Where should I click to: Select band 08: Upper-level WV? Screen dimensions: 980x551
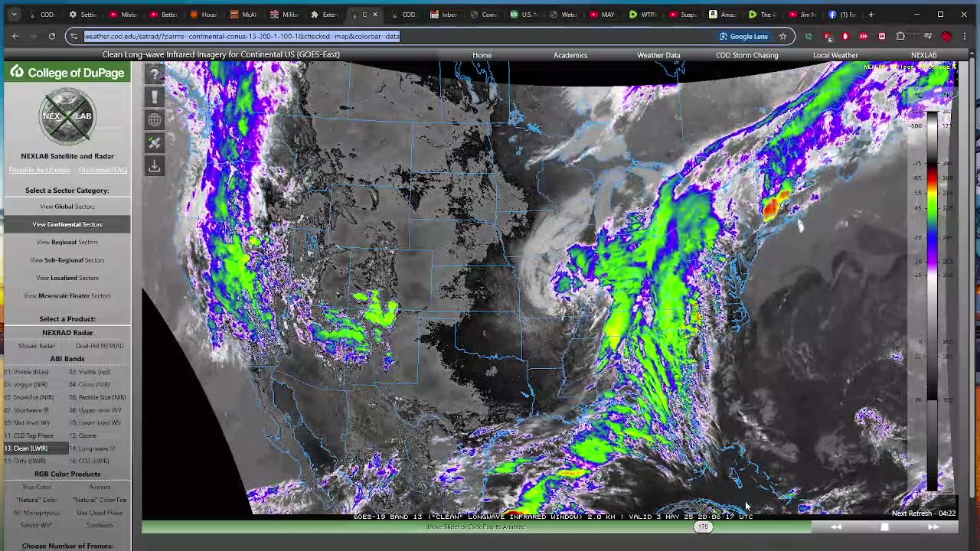coord(95,410)
